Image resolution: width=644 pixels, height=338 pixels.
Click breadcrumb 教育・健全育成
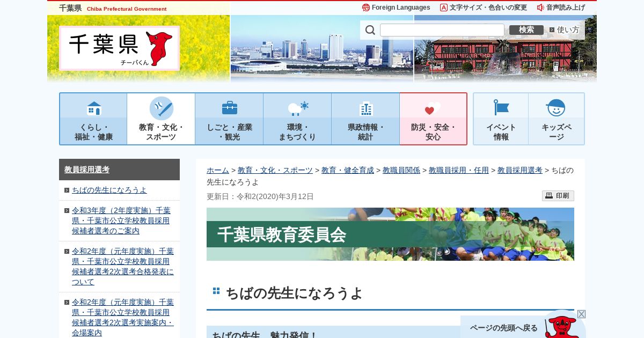click(x=348, y=170)
